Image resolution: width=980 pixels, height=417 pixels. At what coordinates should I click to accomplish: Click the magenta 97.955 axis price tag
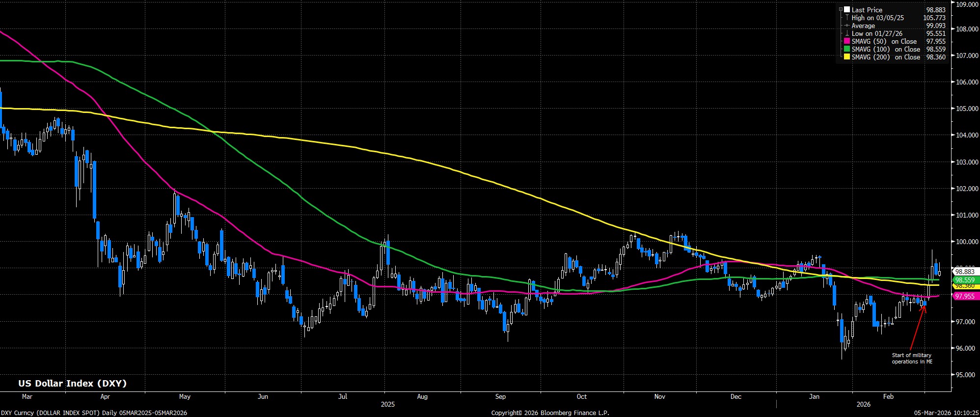click(x=963, y=296)
